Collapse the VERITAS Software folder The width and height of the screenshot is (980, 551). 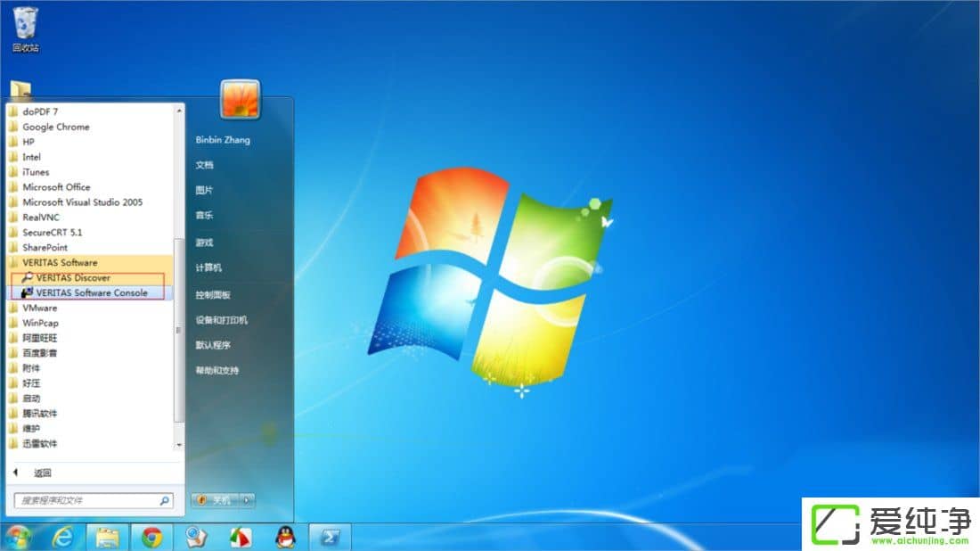coord(60,263)
